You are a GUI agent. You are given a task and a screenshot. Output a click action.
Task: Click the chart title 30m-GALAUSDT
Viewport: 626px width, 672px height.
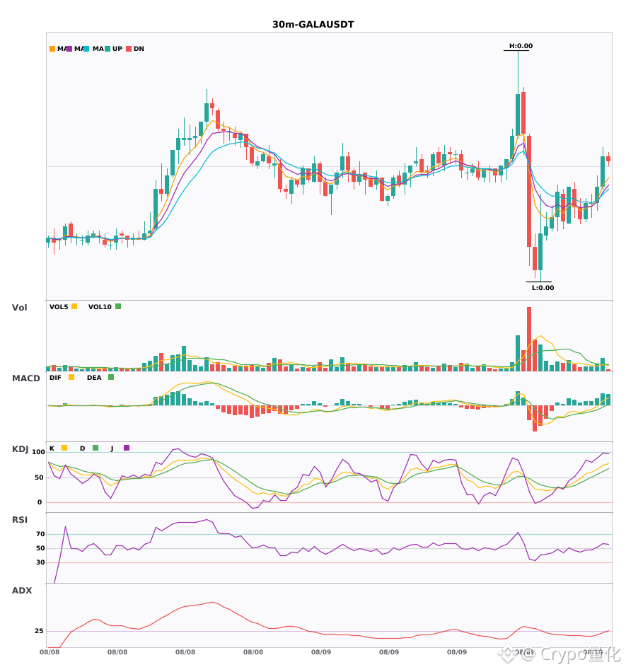(313, 25)
